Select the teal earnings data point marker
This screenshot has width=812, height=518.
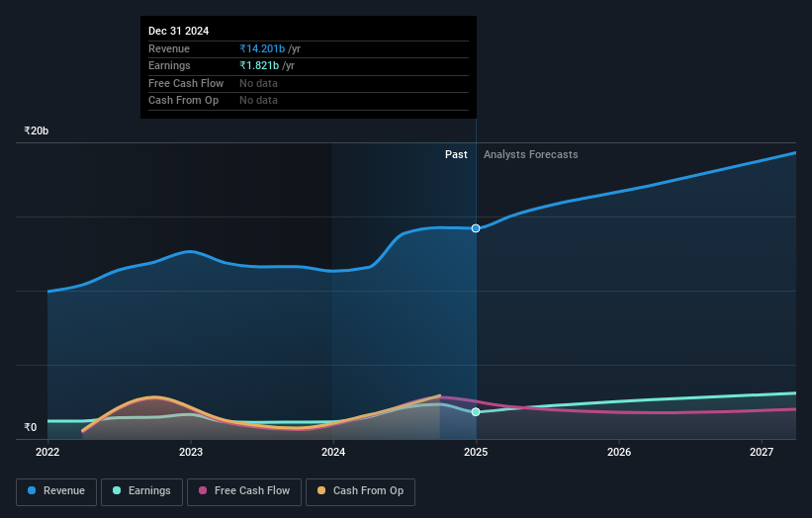click(x=476, y=412)
